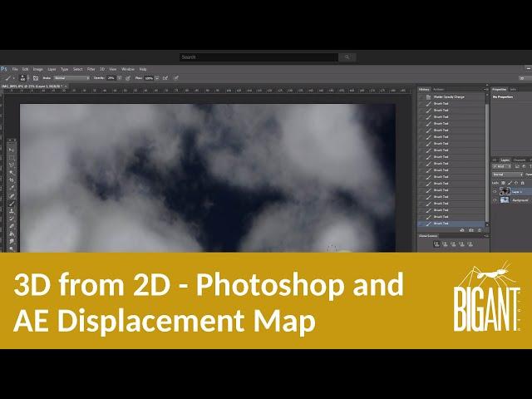Click the Opacity value field
The height and width of the screenshot is (399, 532).
(111, 78)
